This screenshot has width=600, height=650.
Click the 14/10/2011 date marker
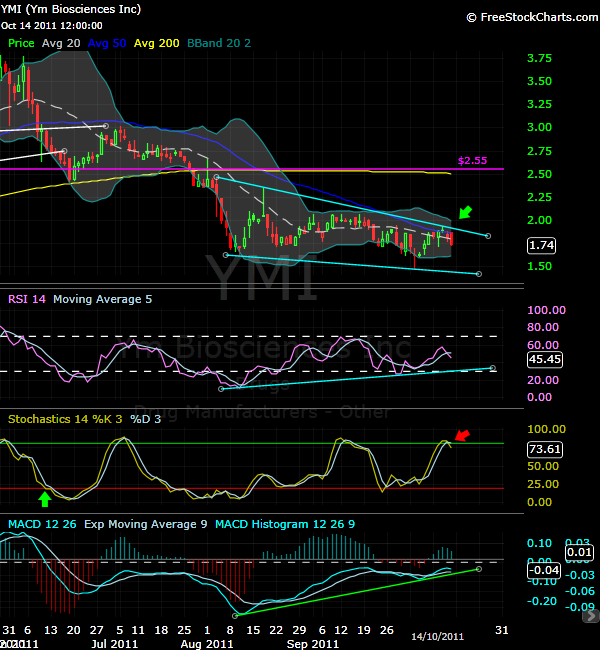pos(437,636)
